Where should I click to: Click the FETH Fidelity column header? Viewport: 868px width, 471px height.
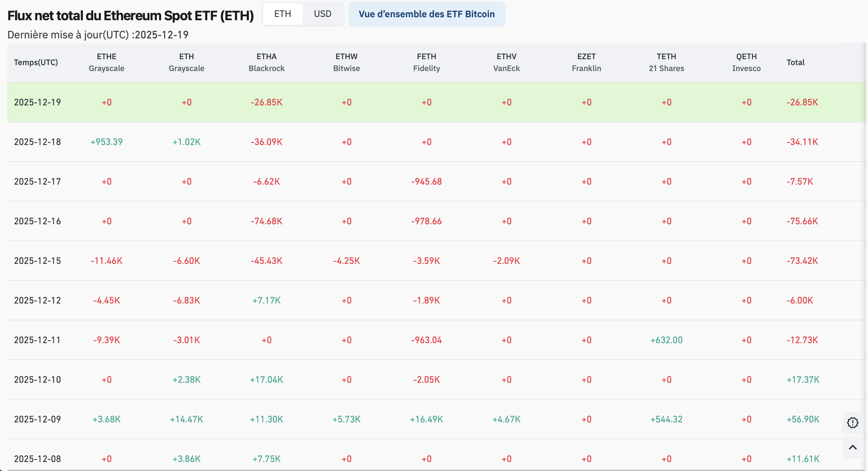click(426, 62)
